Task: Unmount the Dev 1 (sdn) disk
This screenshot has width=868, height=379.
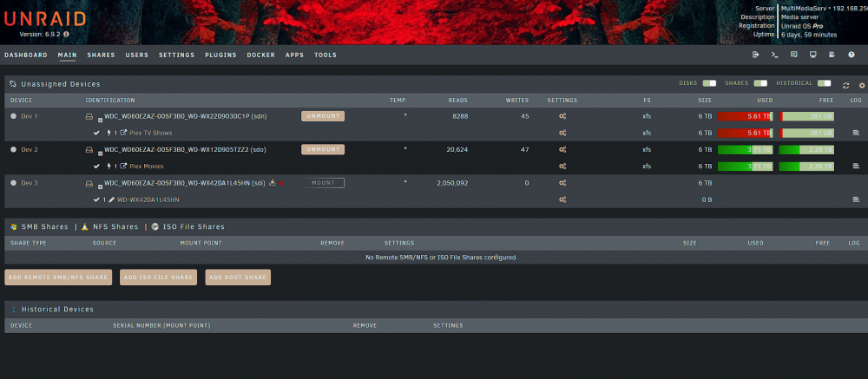Action: coord(323,116)
